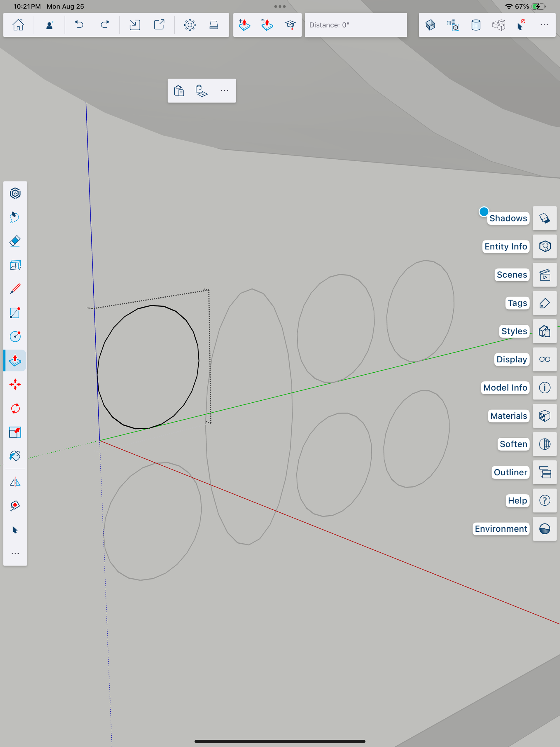Viewport: 560px width, 747px height.
Task: Select the Tape Measure tool
Action: 15,506
